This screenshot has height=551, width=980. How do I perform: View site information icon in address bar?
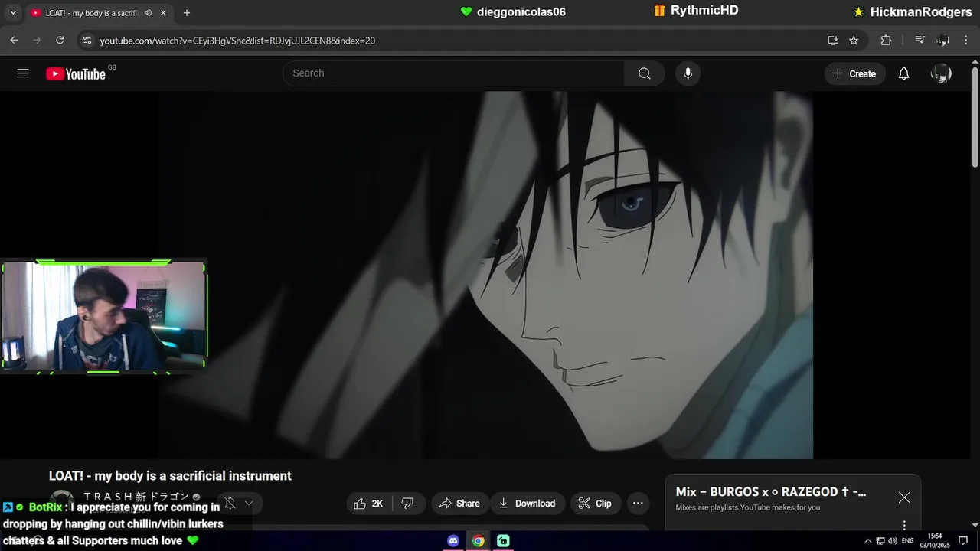[87, 41]
